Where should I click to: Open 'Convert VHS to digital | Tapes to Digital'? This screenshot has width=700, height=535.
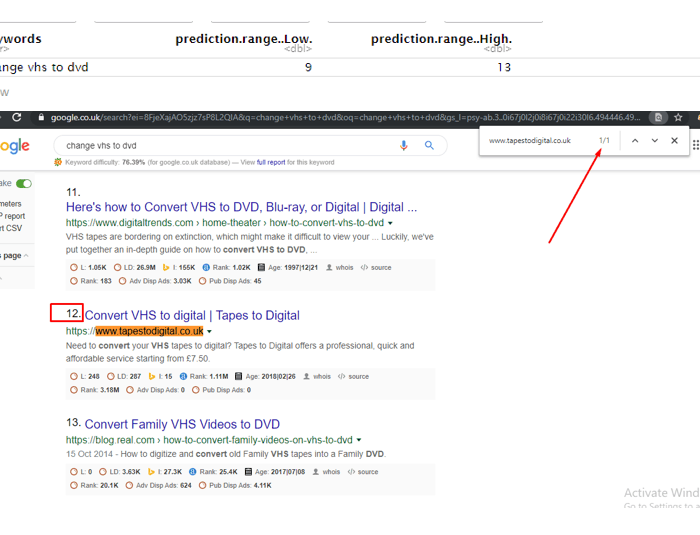coord(192,315)
